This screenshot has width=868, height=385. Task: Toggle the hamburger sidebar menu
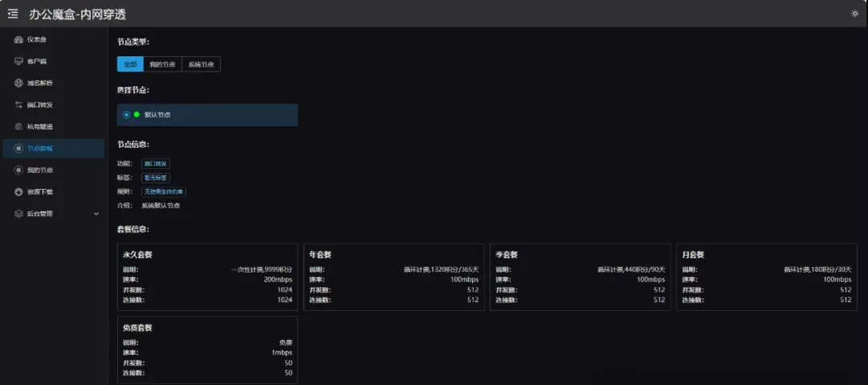(13, 14)
